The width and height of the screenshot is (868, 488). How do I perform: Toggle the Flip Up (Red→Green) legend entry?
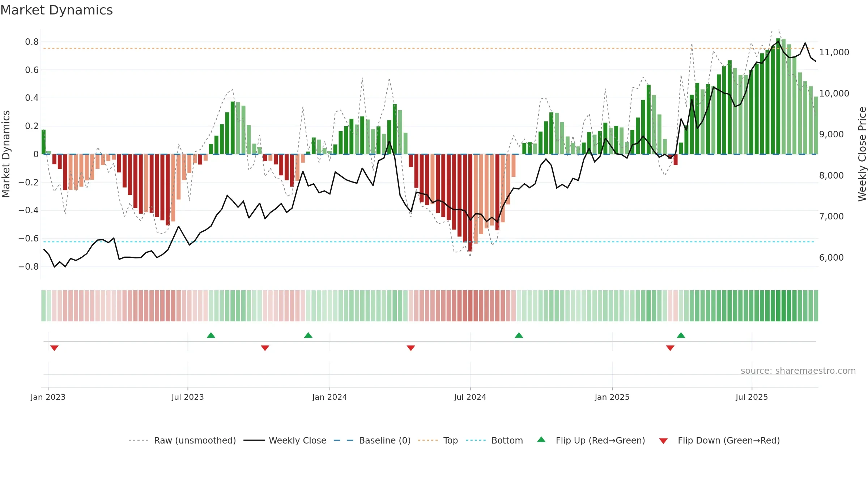[x=591, y=440]
